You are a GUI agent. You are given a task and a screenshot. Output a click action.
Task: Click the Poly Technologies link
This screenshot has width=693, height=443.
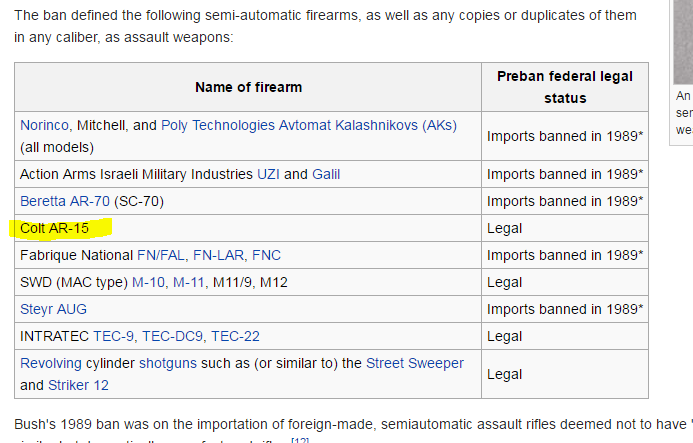click(x=218, y=125)
